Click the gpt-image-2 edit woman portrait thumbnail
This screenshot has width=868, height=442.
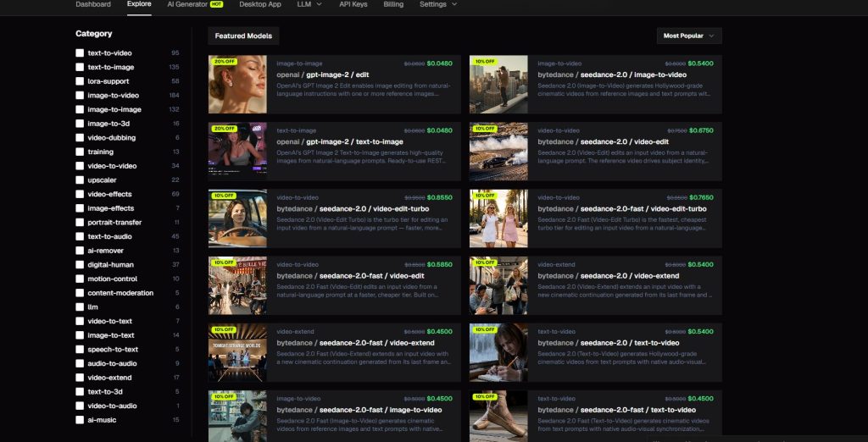point(237,84)
